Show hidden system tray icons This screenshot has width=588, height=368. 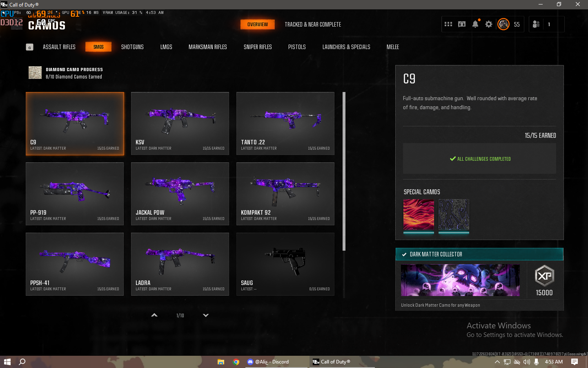coord(497,362)
